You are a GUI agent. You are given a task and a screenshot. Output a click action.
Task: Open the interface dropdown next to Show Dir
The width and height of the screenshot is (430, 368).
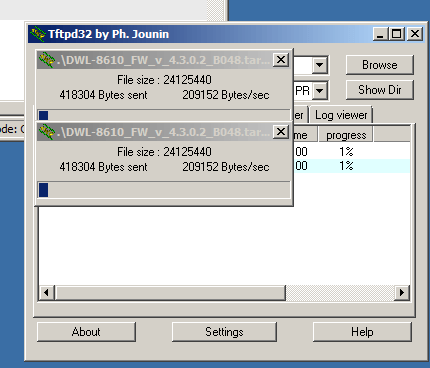coord(320,90)
